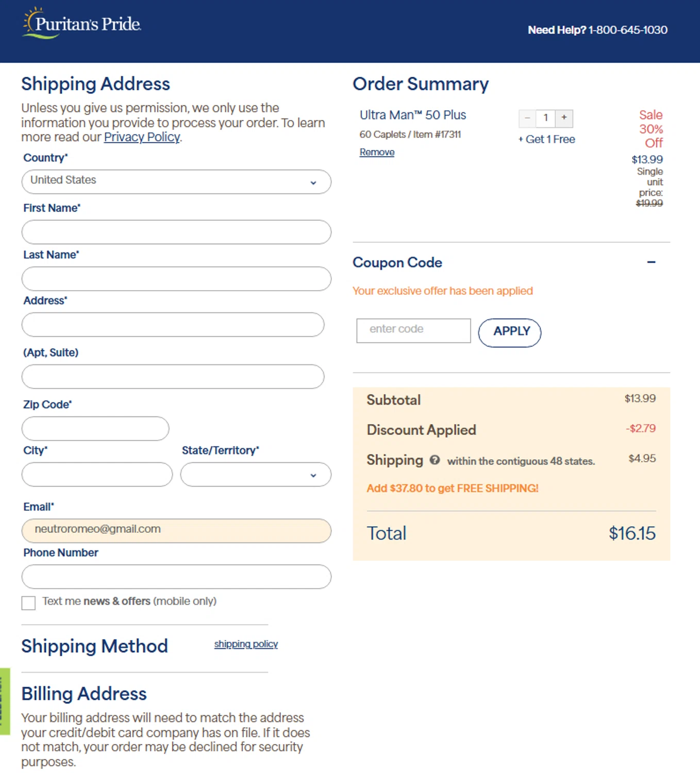Collapse the Coupon Code section
This screenshot has height=773, width=700.
(651, 262)
